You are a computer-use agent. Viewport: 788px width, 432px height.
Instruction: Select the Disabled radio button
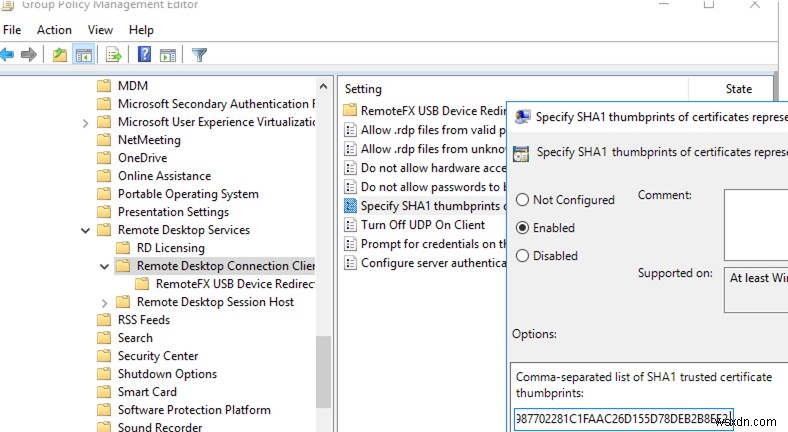point(522,256)
